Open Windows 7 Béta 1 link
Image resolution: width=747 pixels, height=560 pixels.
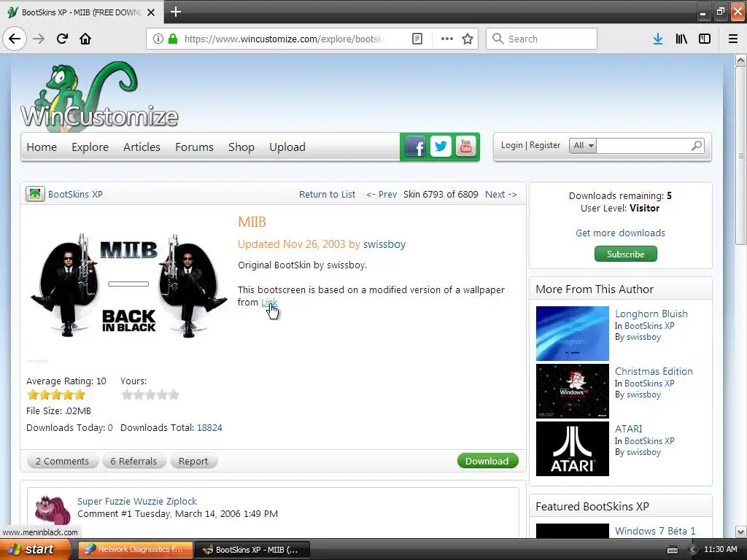(x=655, y=531)
